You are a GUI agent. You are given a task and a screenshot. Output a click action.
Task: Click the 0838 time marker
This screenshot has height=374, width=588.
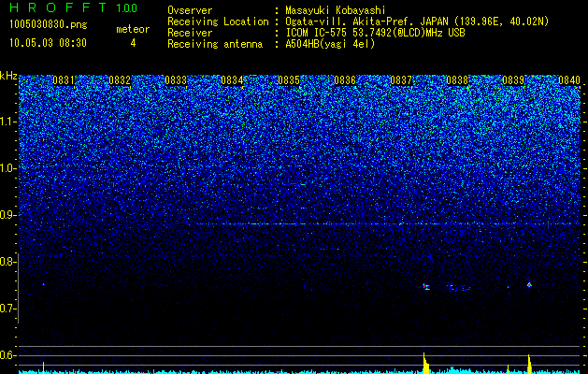point(457,80)
